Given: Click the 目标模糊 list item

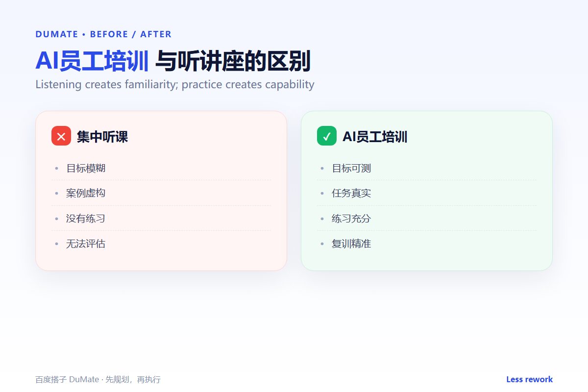Looking at the screenshot, I should tap(161, 168).
